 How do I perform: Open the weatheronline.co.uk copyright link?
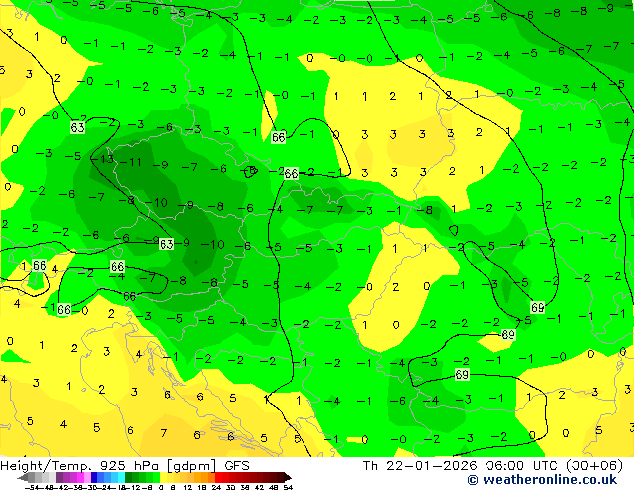[542, 480]
